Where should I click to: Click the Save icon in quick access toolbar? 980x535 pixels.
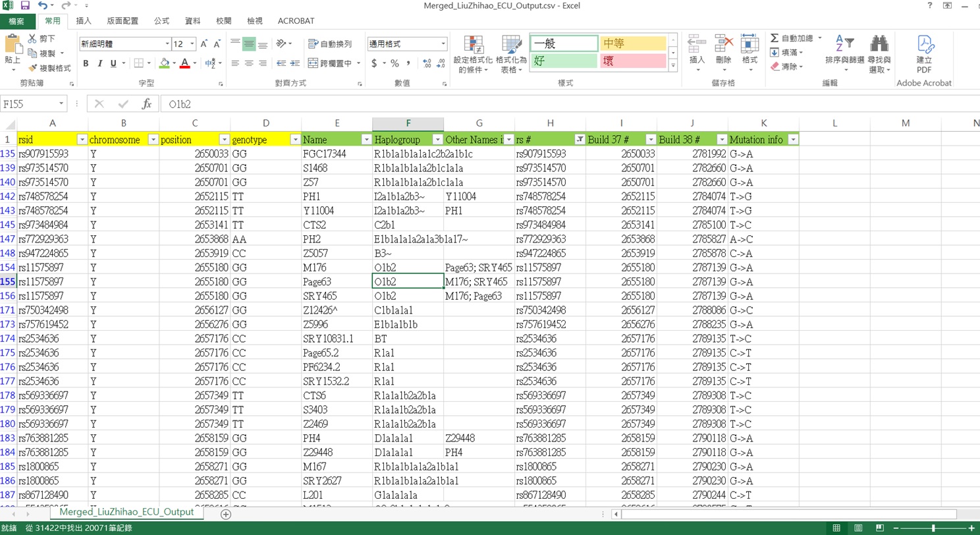pos(25,6)
